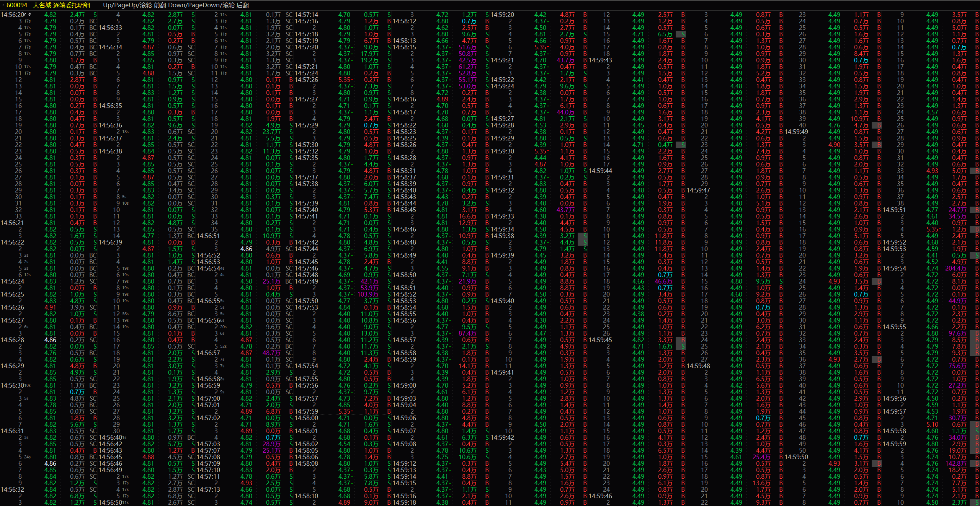Image resolution: width=980 pixels, height=507 pixels.
Task: Click the Down/PageDown 后翻 hint text
Action: [208, 5]
